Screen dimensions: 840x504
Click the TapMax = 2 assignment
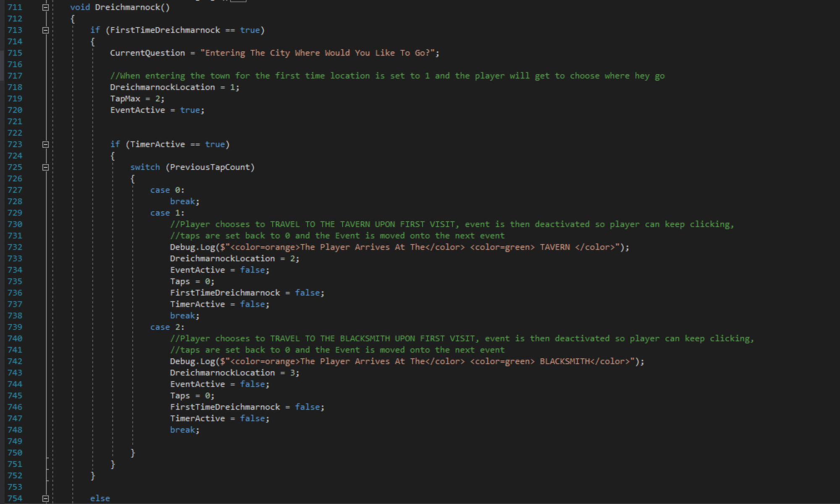pyautogui.click(x=137, y=99)
